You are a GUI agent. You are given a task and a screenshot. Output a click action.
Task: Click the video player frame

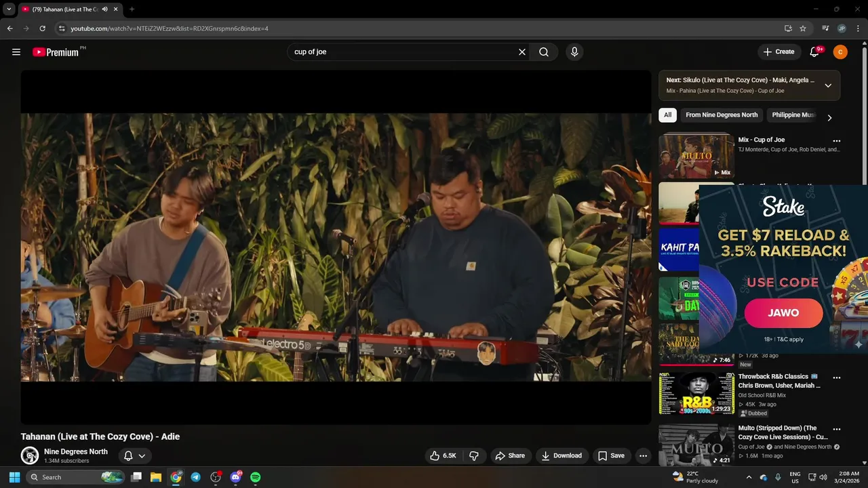336,247
